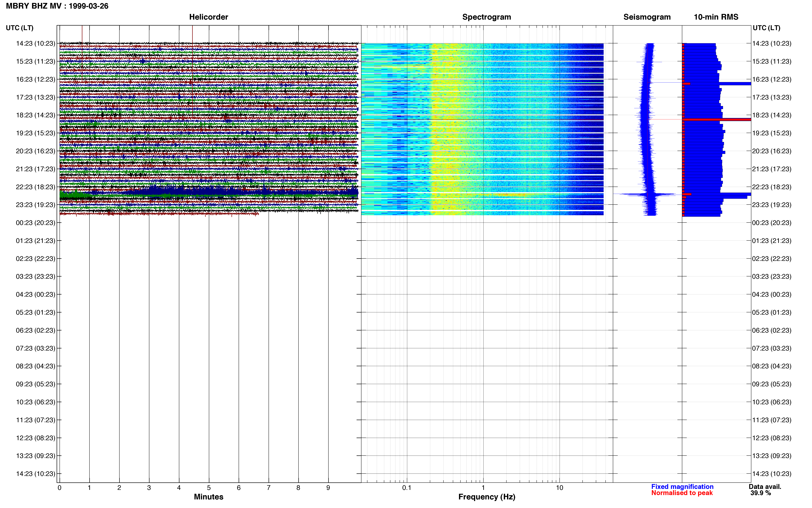Viewport: 812px width, 508px height.
Task: Click left time label 12:23 (08:23)
Action: 35,438
